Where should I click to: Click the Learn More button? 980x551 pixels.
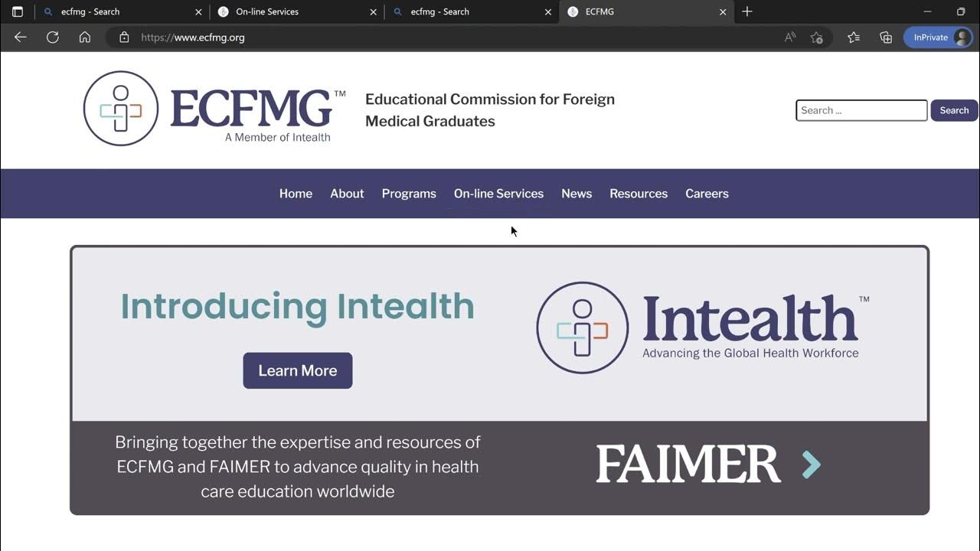click(298, 370)
